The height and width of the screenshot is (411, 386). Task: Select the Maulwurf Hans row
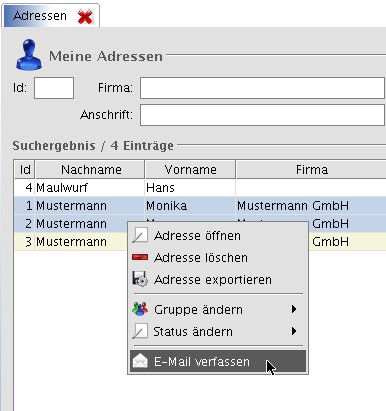[200, 188]
